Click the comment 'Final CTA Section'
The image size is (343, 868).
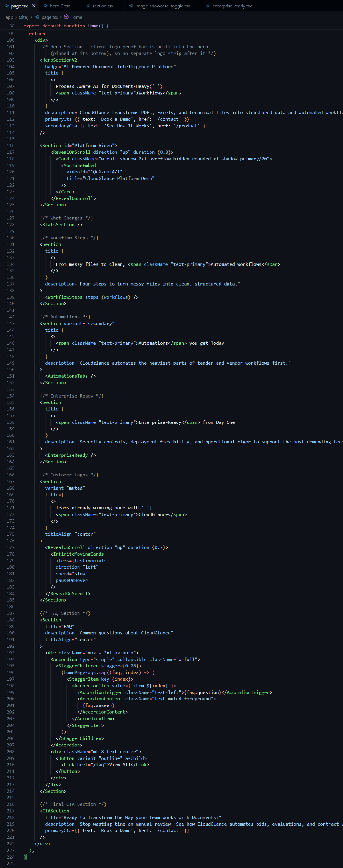coord(73,804)
